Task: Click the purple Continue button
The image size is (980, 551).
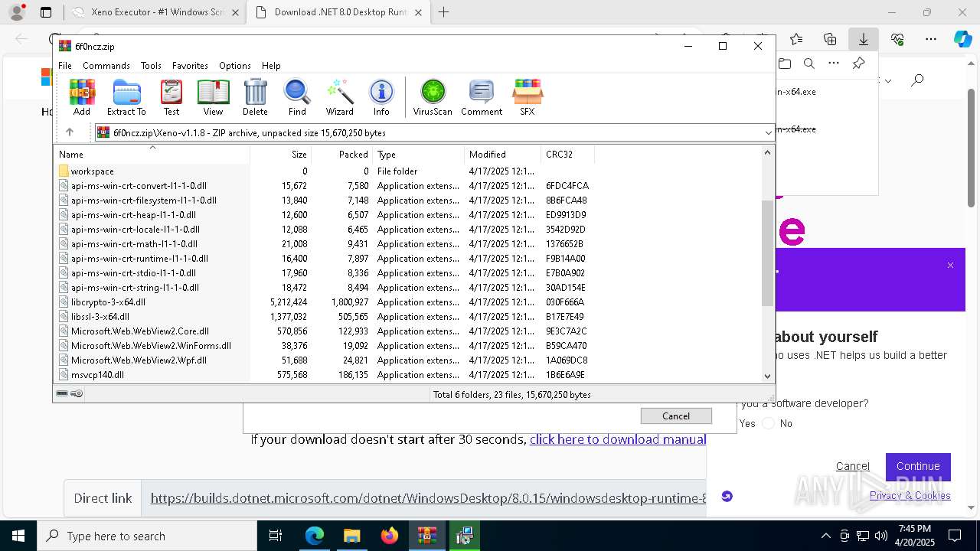Action: (x=918, y=466)
